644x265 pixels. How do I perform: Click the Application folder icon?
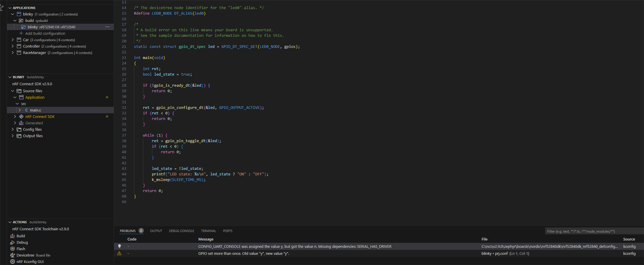[x=21, y=97]
